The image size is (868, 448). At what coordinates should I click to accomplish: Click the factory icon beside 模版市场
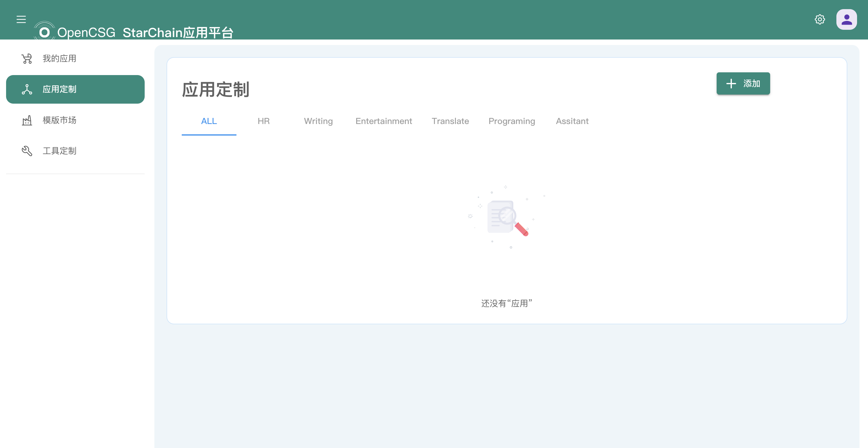point(27,120)
